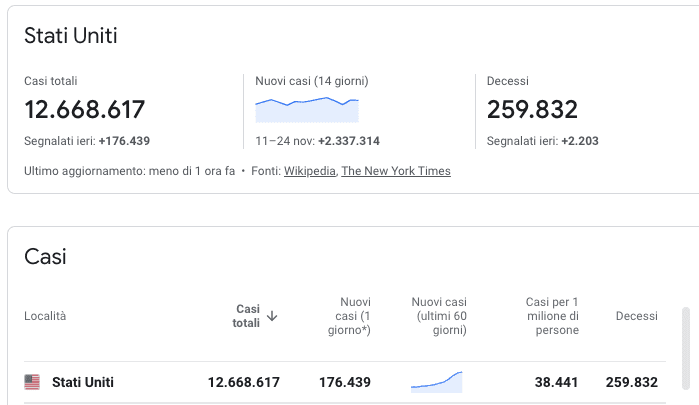The width and height of the screenshot is (699, 405).
Task: Click the large 12.668.617 total cases figure
Action: tap(85, 110)
